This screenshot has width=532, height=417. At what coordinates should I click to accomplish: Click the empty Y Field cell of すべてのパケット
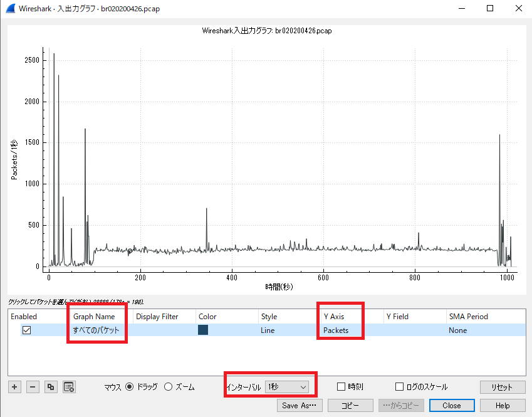coord(415,330)
